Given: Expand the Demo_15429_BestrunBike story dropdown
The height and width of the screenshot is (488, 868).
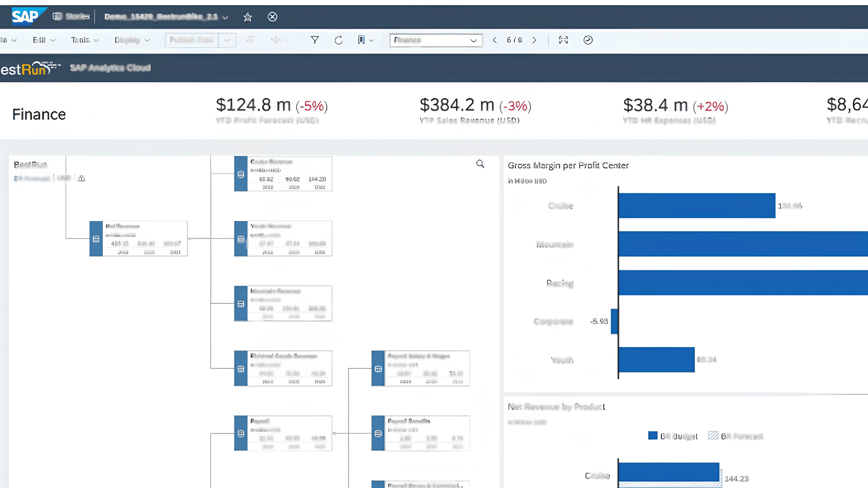Looking at the screenshot, I should coord(225,17).
